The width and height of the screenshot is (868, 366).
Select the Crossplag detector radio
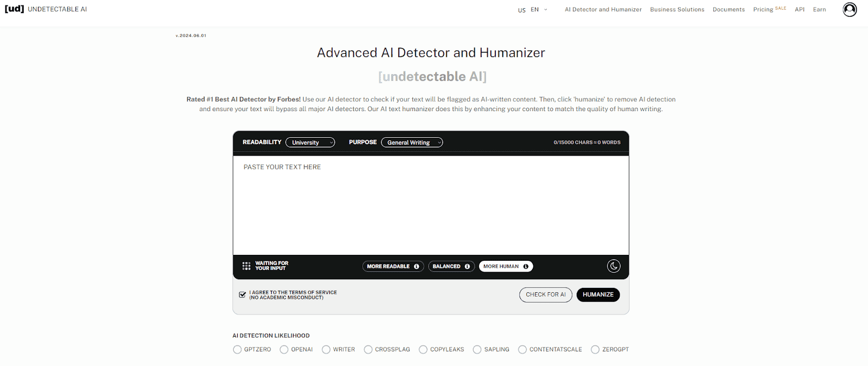point(368,350)
